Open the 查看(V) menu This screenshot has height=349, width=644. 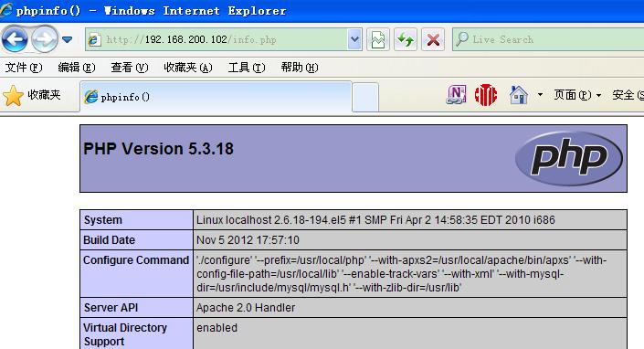tap(130, 68)
